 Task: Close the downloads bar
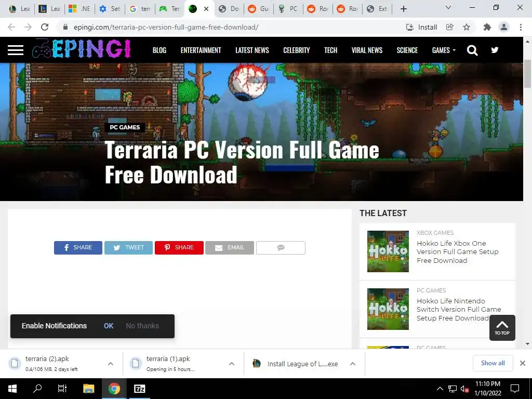click(523, 363)
